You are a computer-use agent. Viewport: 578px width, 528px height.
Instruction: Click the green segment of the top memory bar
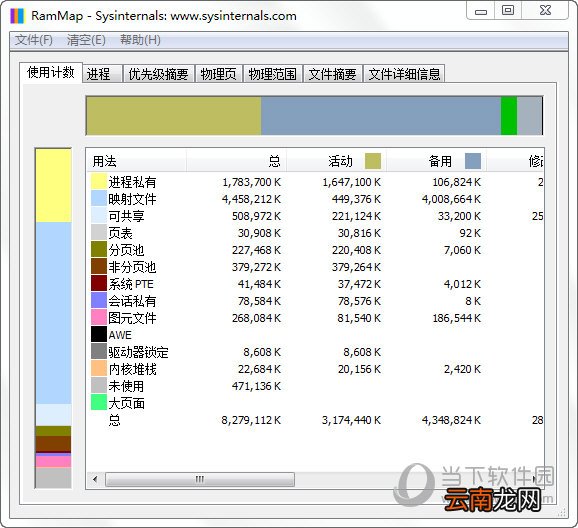[x=509, y=116]
